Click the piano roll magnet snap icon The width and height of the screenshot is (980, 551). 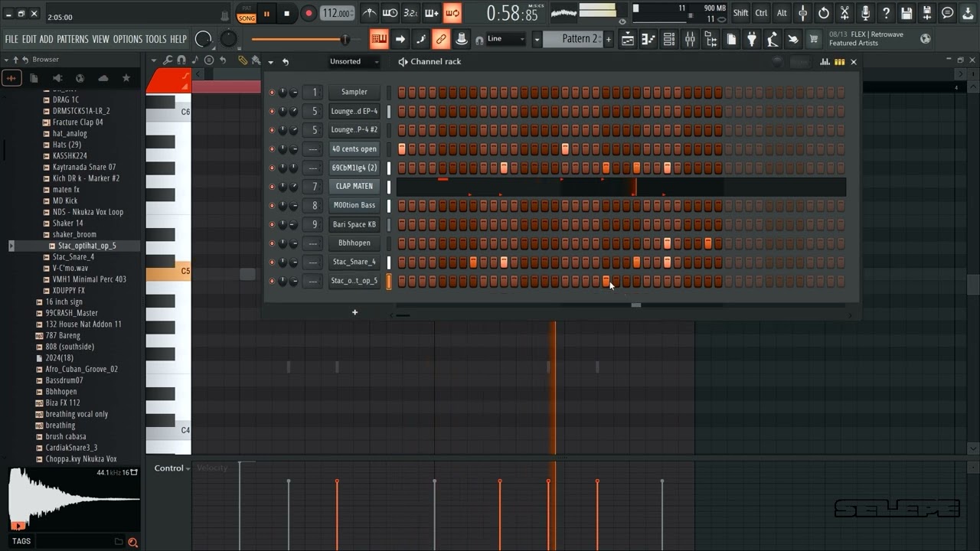181,60
